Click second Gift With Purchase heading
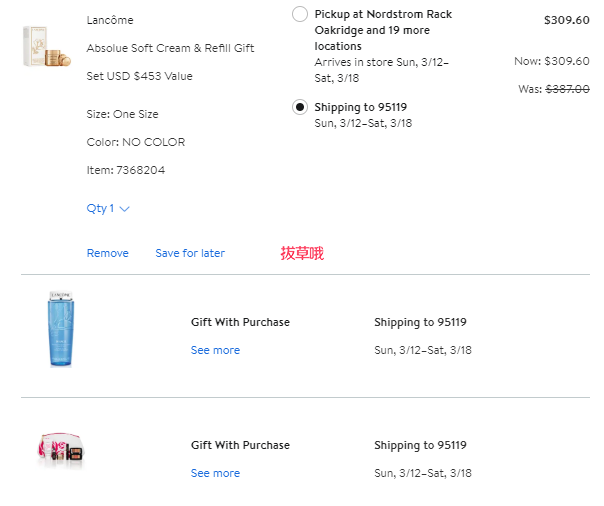The height and width of the screenshot is (506, 604). click(x=240, y=445)
